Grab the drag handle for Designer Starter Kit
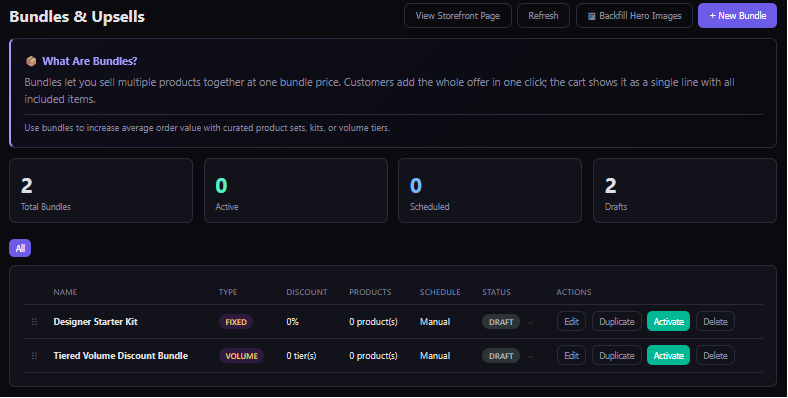Viewport: 788px width, 398px height. tap(34, 322)
